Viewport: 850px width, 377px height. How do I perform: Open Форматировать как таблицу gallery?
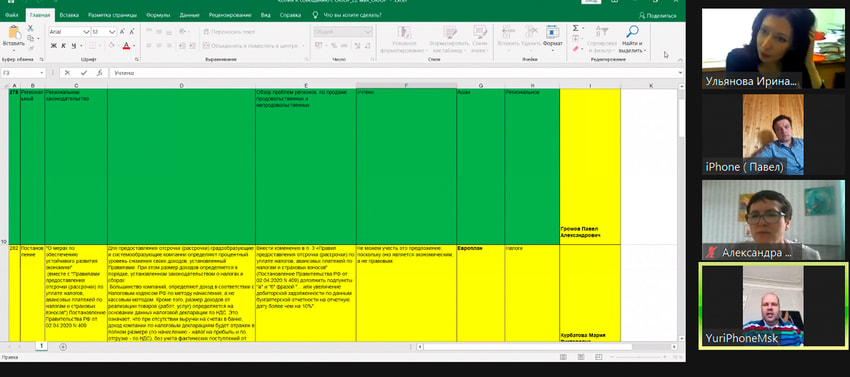(449, 39)
